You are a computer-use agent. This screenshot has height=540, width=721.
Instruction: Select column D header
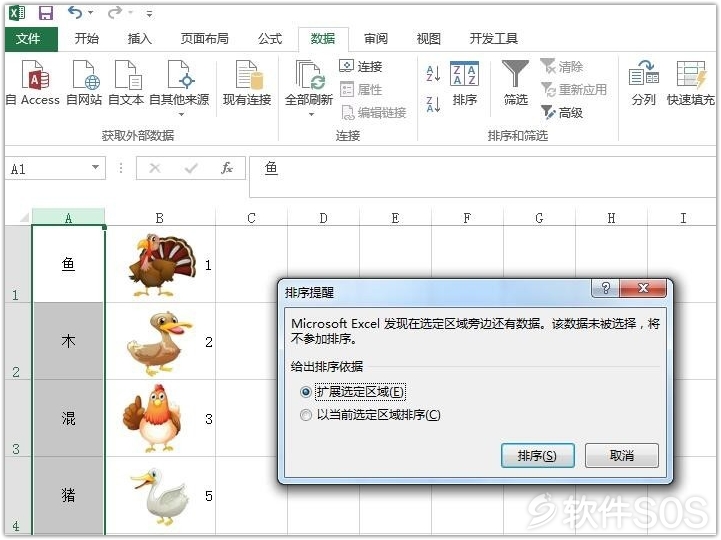coord(323,217)
